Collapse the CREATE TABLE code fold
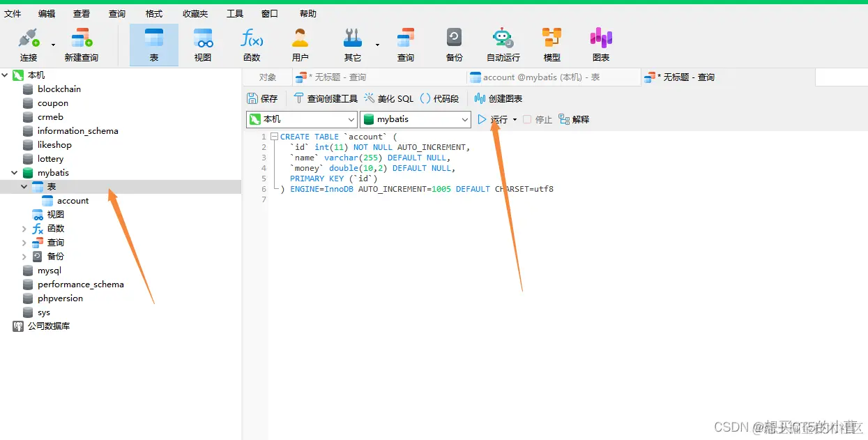The height and width of the screenshot is (440, 868). coord(274,137)
